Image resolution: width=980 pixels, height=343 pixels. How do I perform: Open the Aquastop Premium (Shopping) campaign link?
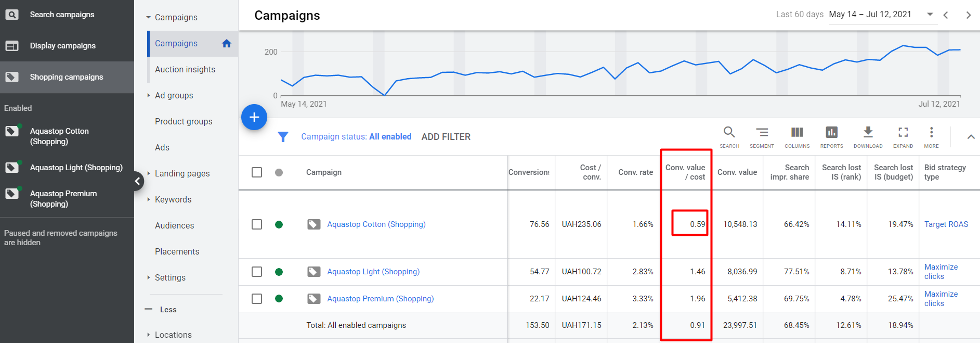point(380,299)
